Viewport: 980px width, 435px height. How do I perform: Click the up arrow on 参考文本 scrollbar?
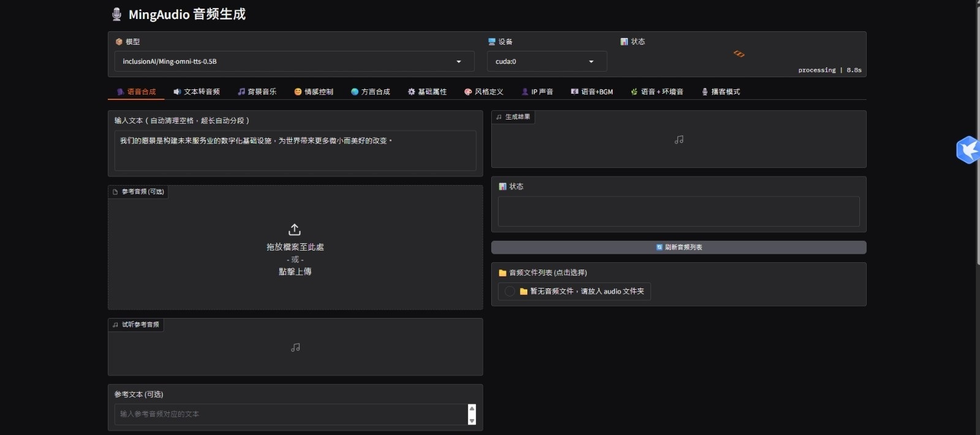[472, 408]
